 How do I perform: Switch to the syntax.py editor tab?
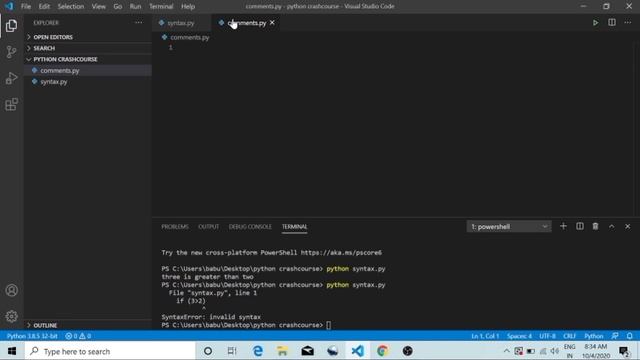(182, 23)
